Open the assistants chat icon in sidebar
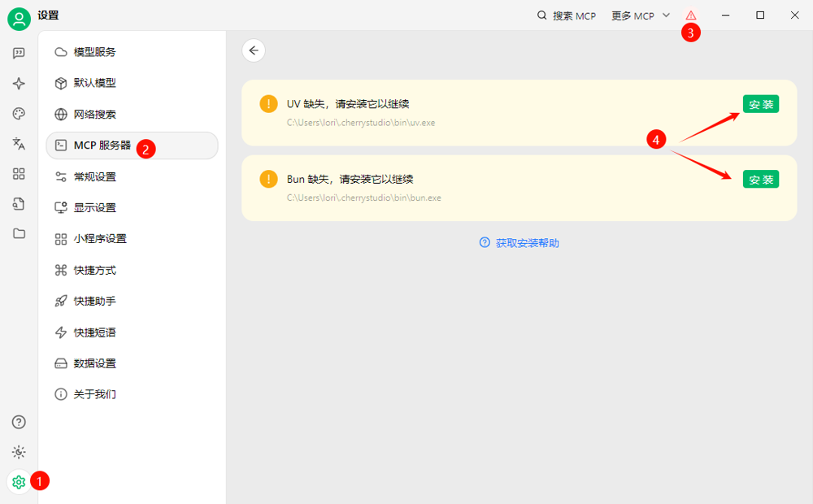Image resolution: width=813 pixels, height=504 pixels. [x=19, y=54]
